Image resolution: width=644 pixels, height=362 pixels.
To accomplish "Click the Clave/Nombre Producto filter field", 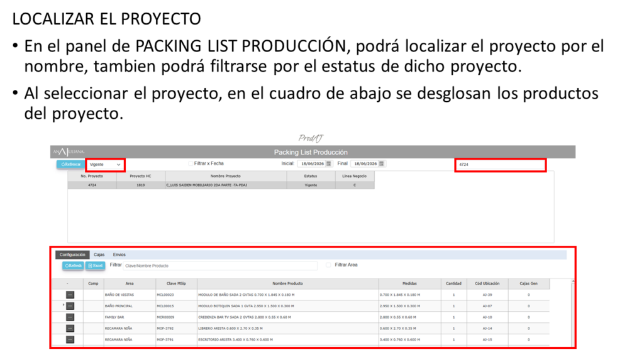I will (220, 266).
